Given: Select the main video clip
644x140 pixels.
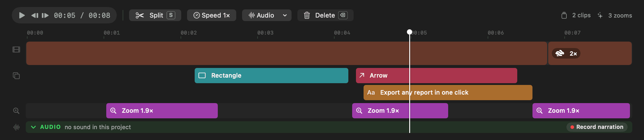Looking at the screenshot, I should (287, 53).
